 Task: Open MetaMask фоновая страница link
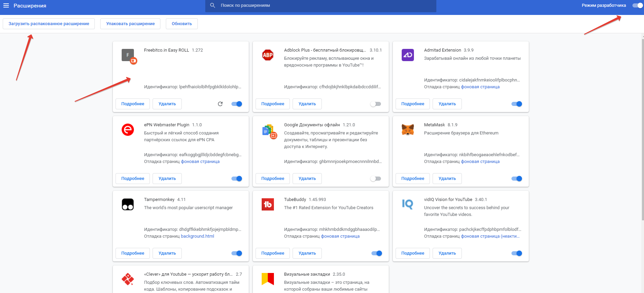(x=480, y=162)
